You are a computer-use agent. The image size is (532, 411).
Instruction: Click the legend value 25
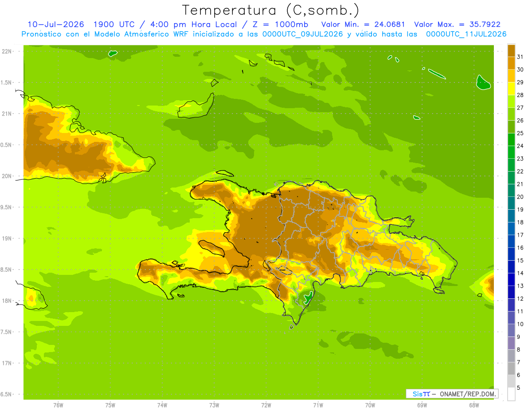[520, 133]
